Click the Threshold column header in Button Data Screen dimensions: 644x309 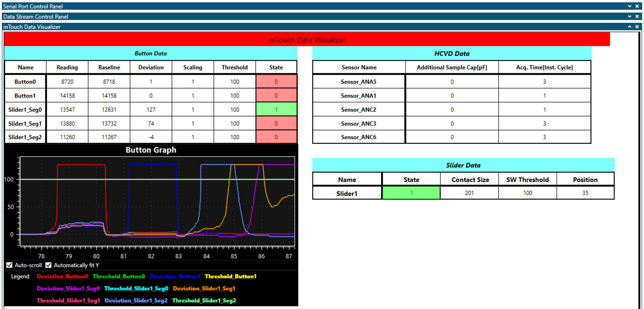235,67
